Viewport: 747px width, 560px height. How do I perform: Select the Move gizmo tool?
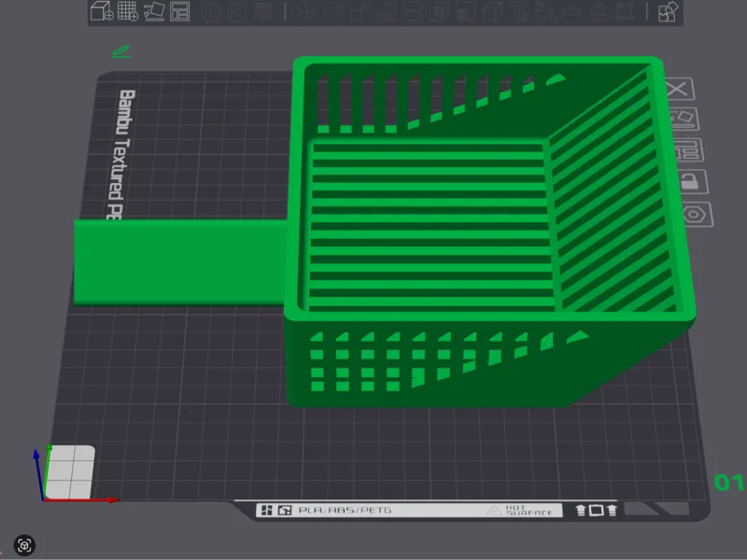tap(306, 11)
